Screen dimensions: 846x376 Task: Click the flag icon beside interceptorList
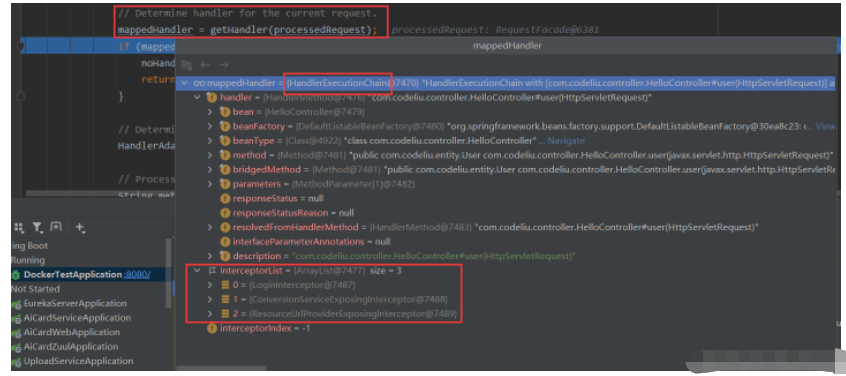point(212,270)
